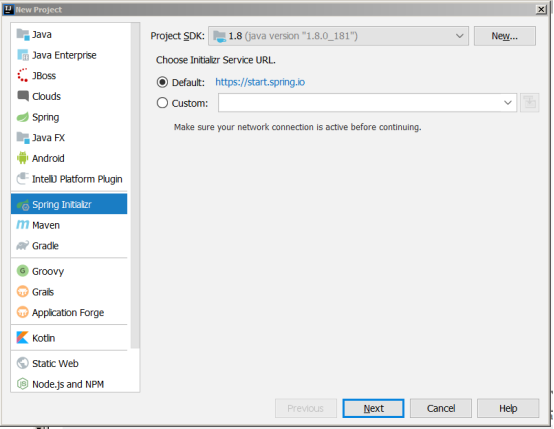Select the Spring leaf icon

[23, 117]
